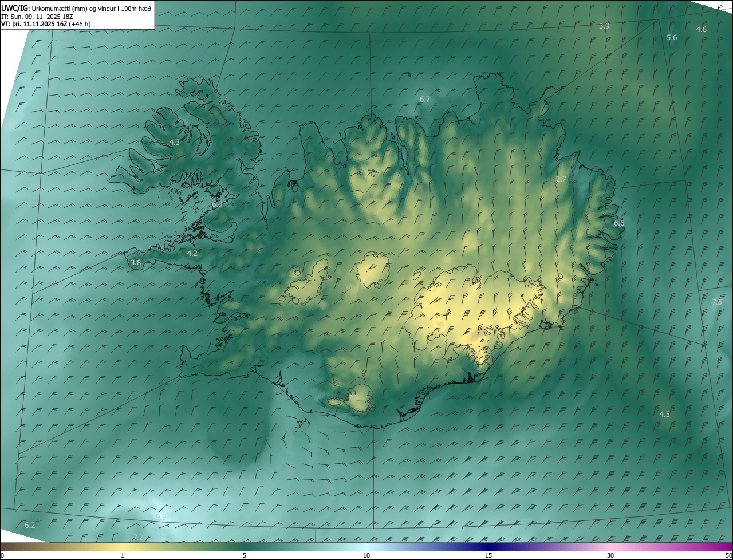The height and width of the screenshot is (560, 733).
Task: Click the 6.6 value off the east coast
Action: (619, 223)
